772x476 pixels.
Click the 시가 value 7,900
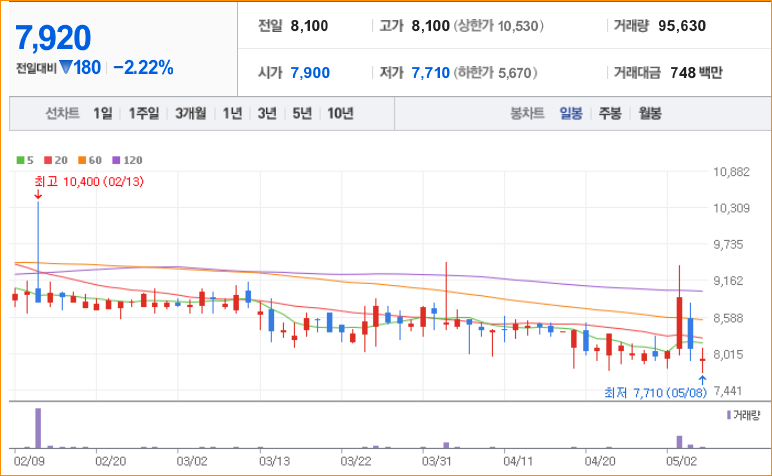click(310, 73)
